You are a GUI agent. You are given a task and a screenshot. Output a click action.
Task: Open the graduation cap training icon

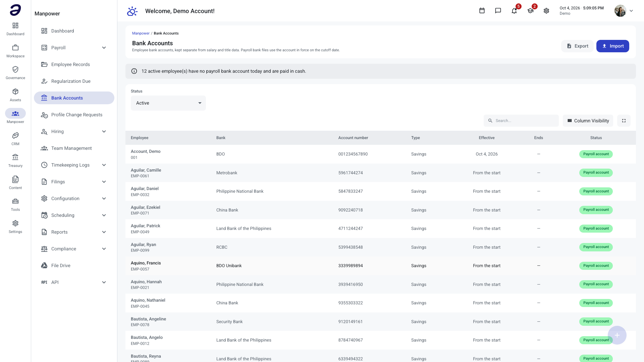point(530,11)
